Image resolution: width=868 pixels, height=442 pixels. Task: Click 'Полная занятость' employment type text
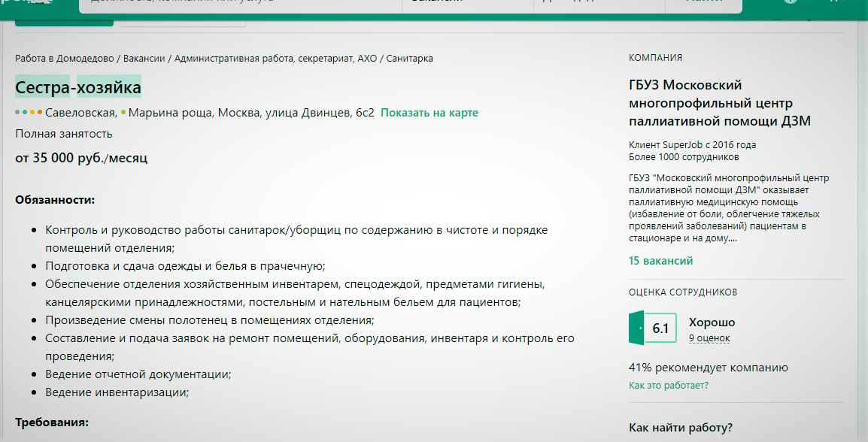click(x=64, y=134)
